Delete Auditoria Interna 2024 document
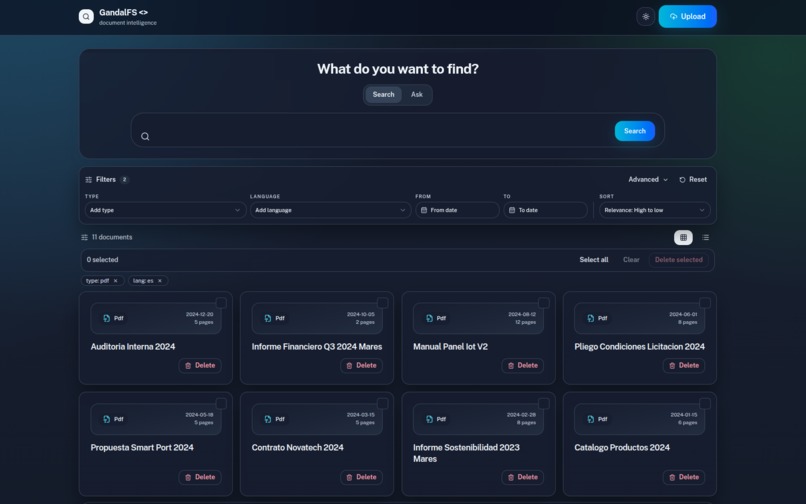The image size is (806, 504). point(200,366)
